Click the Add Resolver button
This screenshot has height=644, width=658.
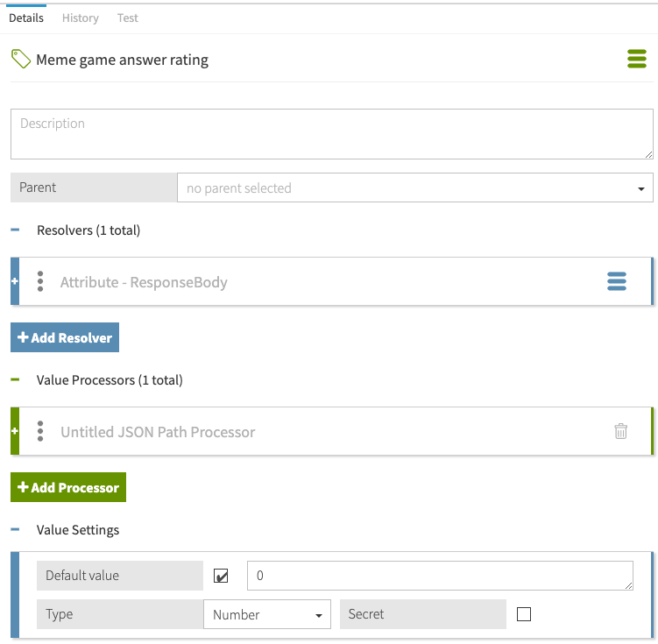[x=65, y=337]
